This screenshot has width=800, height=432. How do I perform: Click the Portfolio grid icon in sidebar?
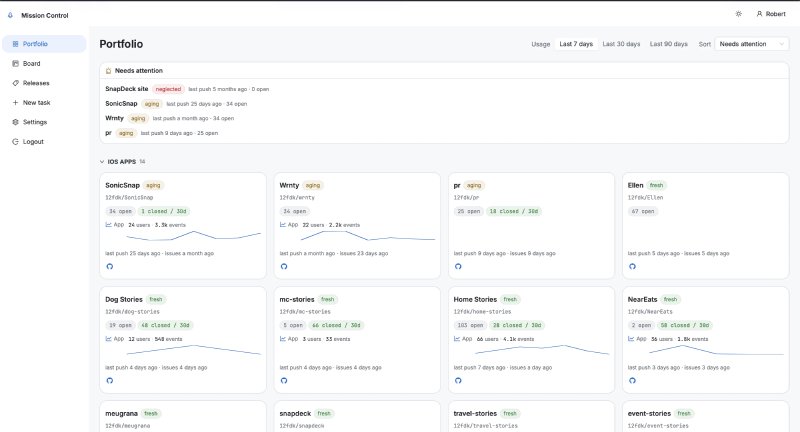[15, 44]
